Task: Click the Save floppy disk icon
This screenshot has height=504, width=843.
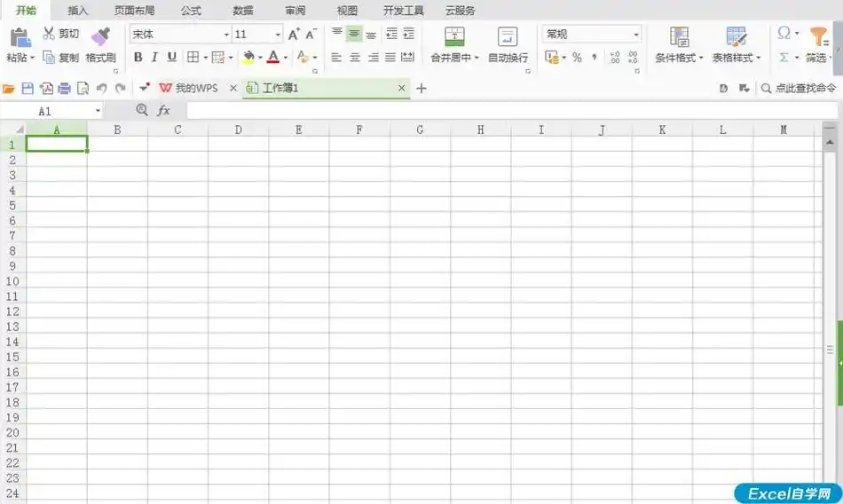Action: coord(27,89)
